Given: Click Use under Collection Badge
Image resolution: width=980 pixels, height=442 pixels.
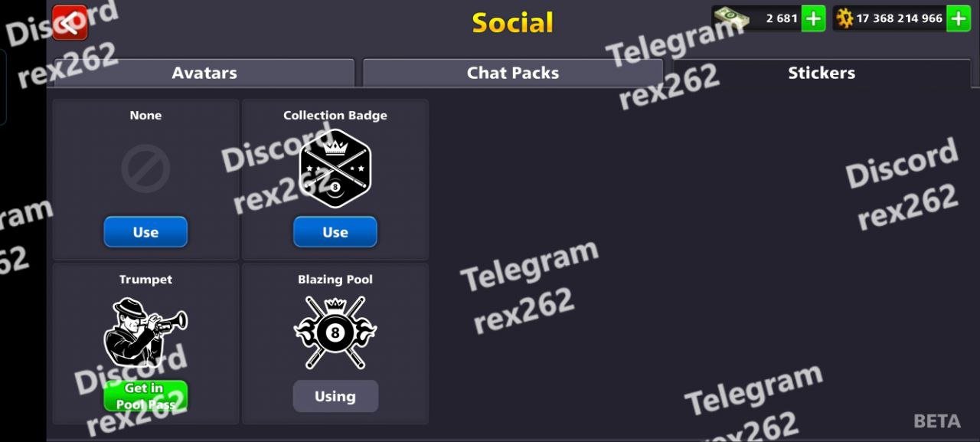Looking at the screenshot, I should (335, 232).
